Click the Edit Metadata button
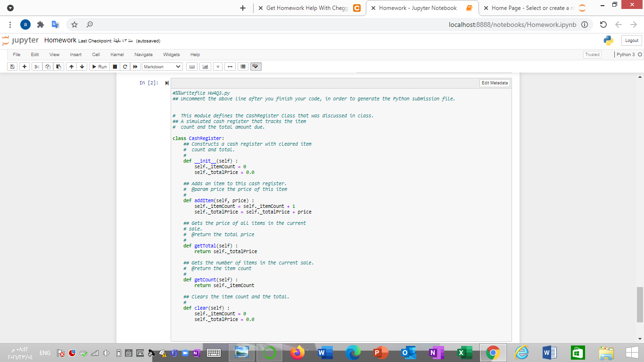This screenshot has width=644, height=362. [495, 83]
